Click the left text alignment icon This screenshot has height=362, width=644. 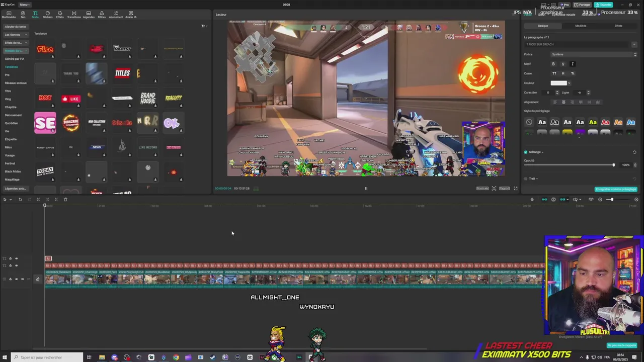pos(555,102)
